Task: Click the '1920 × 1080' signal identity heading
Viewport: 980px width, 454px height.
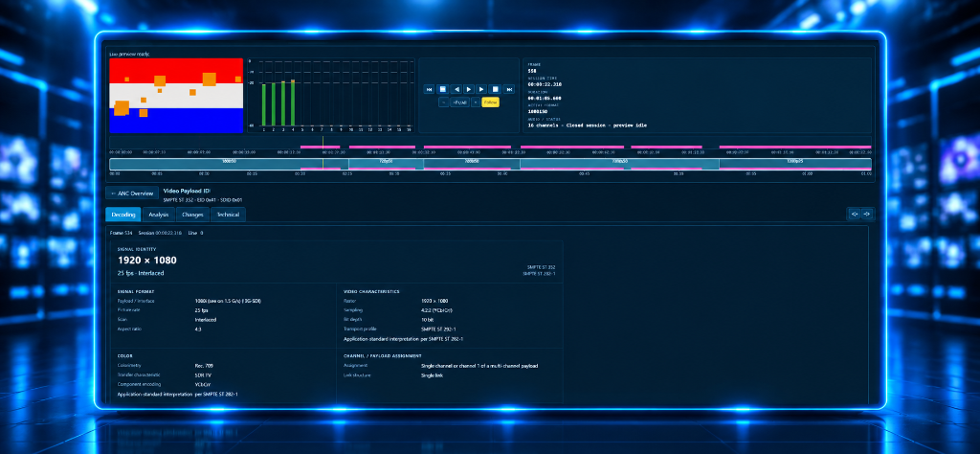Action: pyautogui.click(x=147, y=261)
